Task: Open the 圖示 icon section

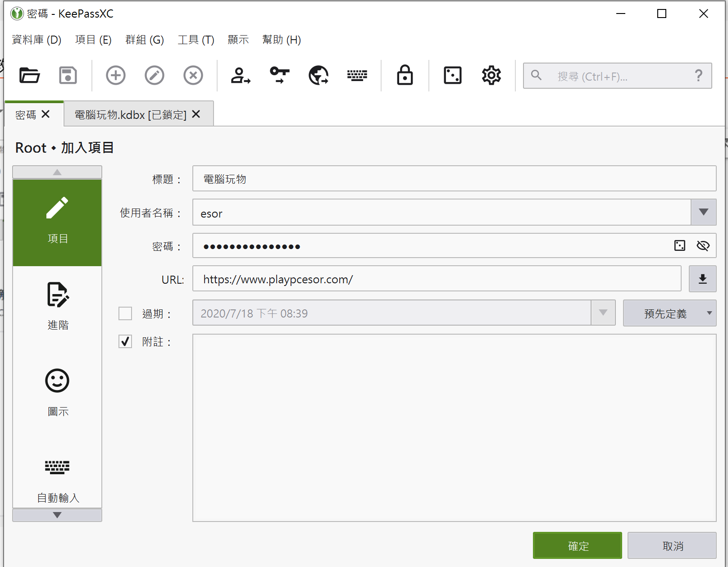Action: (x=57, y=393)
